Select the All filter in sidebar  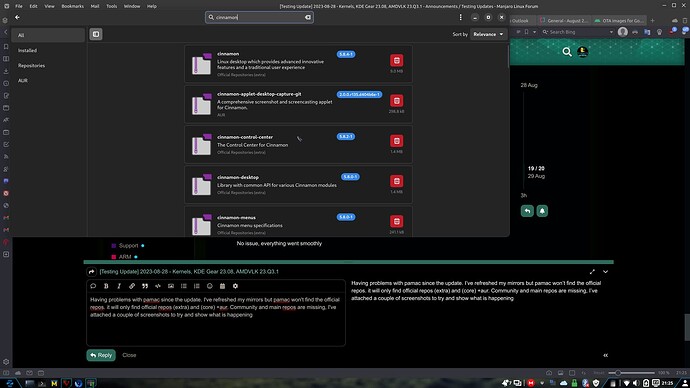tap(48, 35)
